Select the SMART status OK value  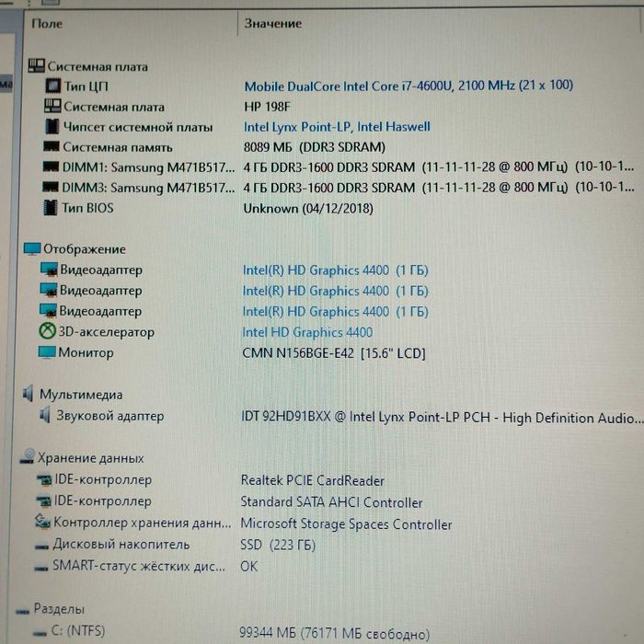(249, 567)
